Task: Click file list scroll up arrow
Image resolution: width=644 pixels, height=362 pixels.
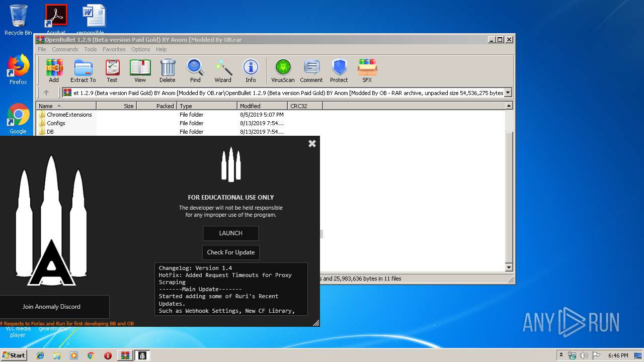Action: (509, 106)
